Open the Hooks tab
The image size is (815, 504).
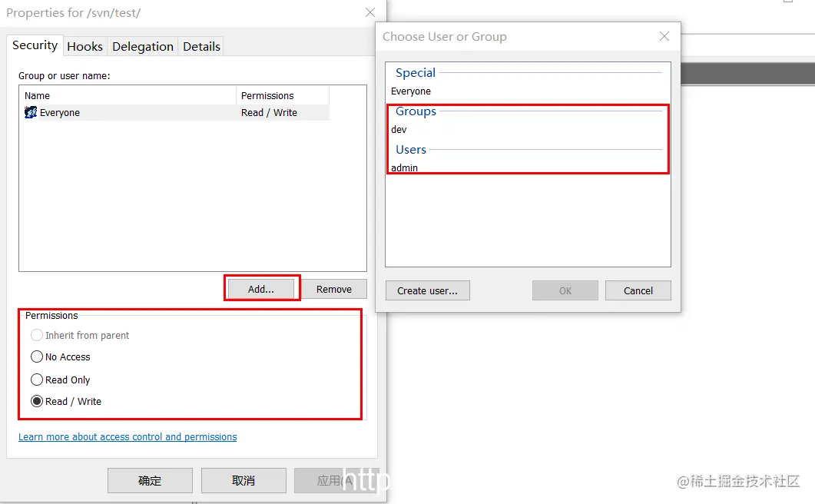click(x=84, y=46)
